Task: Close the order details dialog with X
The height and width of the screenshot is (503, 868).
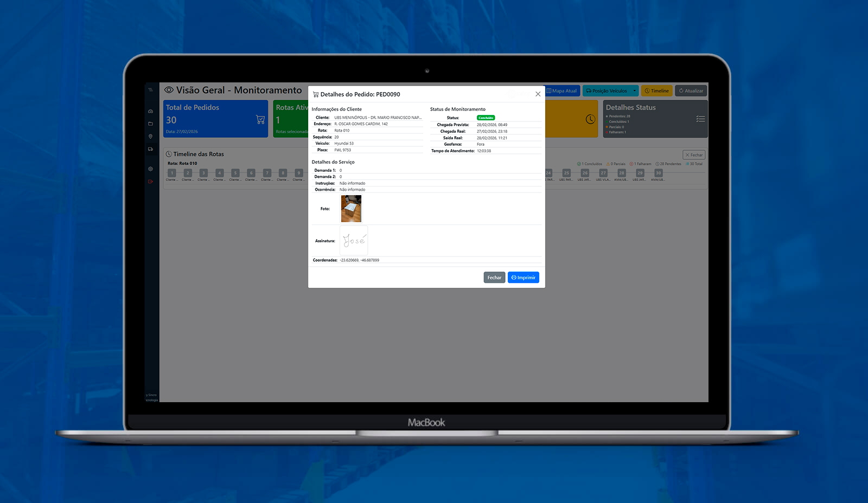Action: pos(538,94)
